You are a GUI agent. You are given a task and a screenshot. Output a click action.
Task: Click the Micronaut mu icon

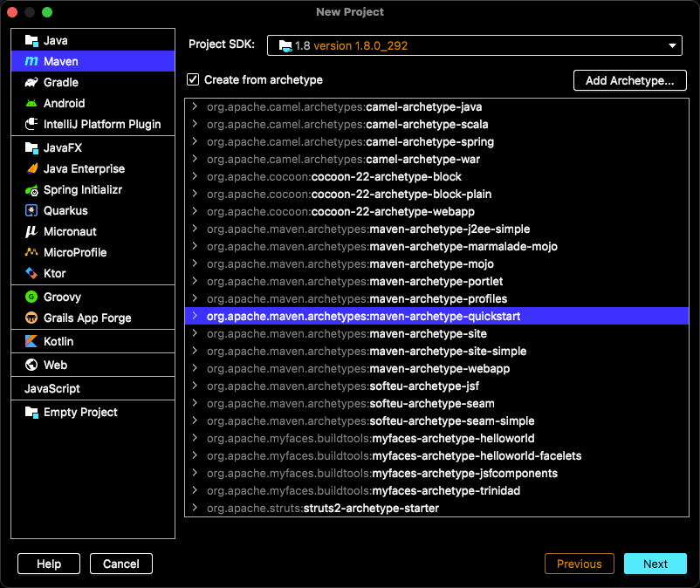(31, 231)
